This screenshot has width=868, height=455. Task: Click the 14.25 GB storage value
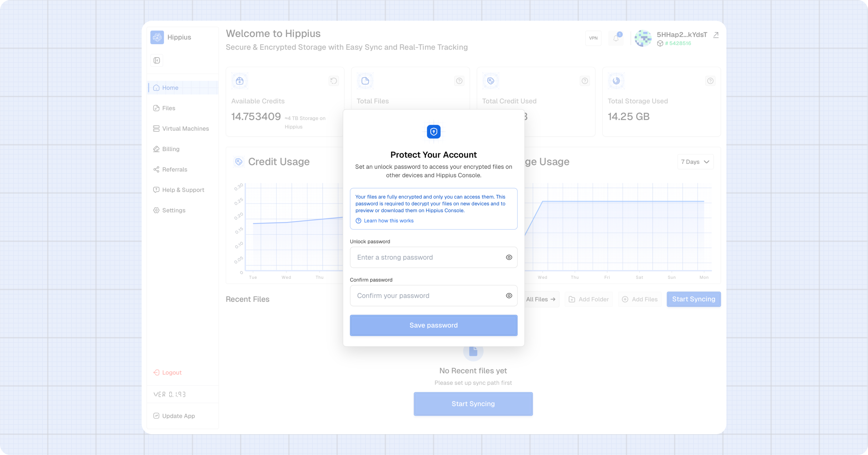click(629, 117)
